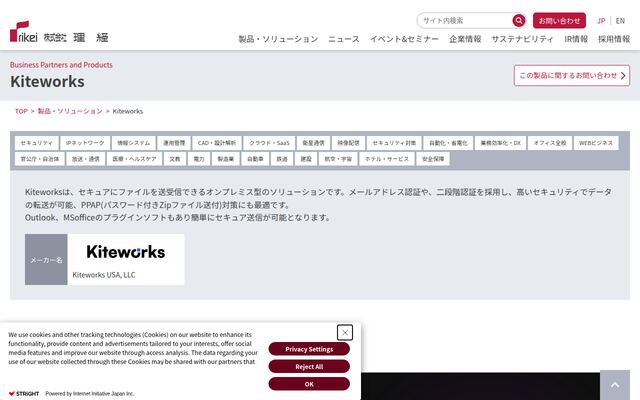Click この製品に関するお問い合わせ button
This screenshot has height=400, width=640.
tap(572, 76)
